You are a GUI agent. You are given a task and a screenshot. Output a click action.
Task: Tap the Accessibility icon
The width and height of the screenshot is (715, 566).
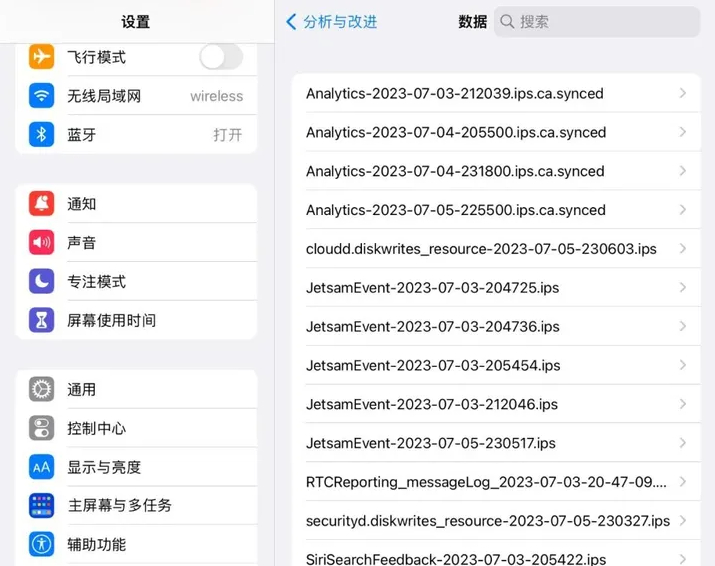coord(41,544)
